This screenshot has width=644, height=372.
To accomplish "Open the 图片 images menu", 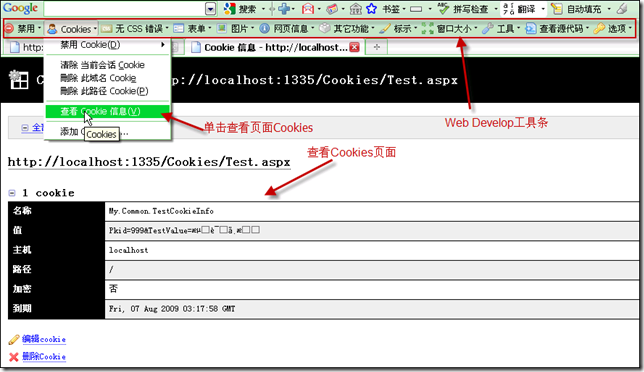I will tap(235, 29).
